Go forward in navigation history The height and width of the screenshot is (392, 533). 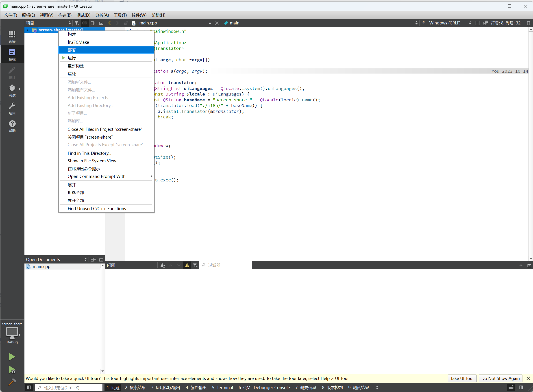[117, 23]
